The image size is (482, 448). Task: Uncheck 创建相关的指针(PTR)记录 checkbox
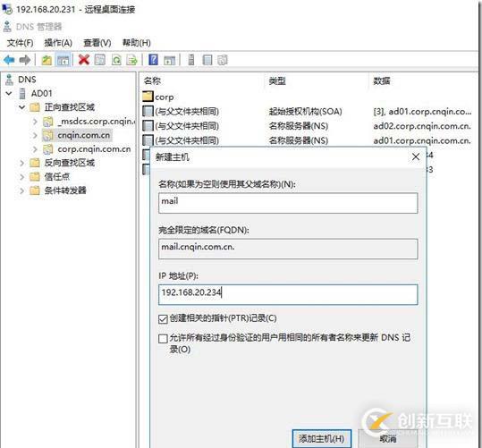163,319
